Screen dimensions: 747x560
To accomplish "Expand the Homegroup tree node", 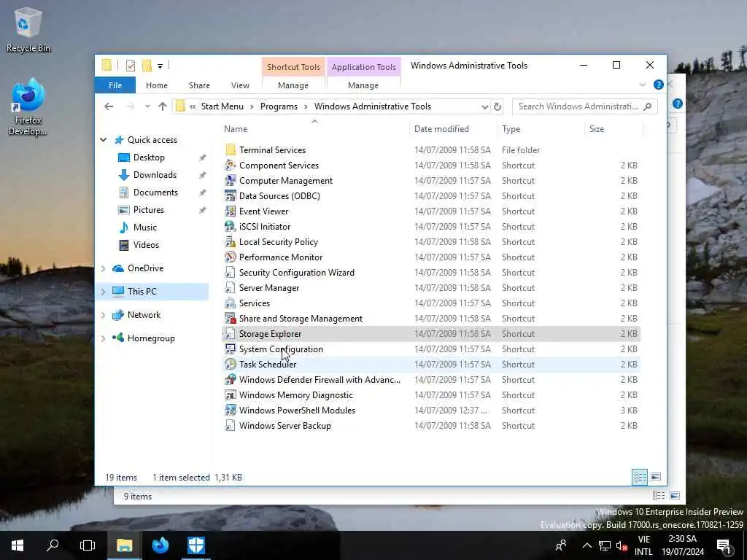I will (x=104, y=338).
